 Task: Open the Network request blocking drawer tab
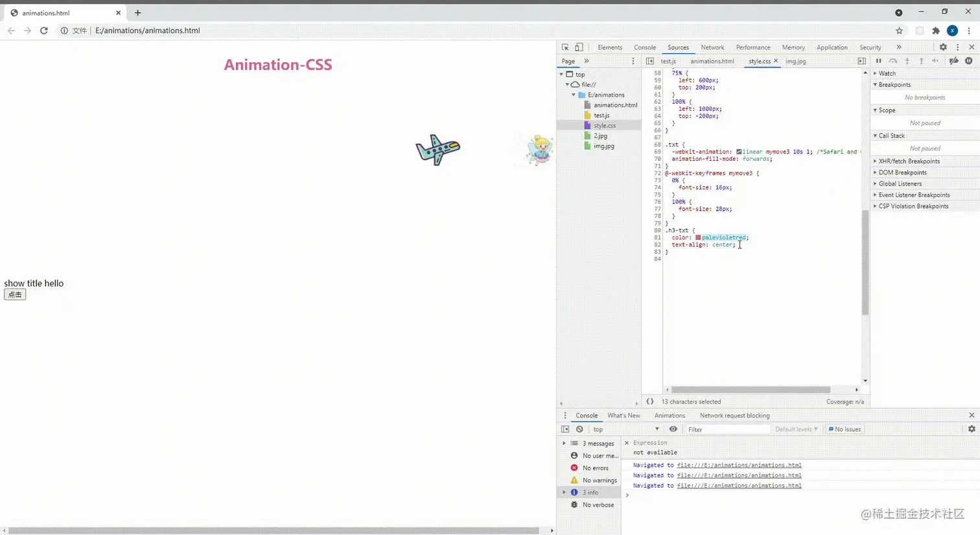point(735,416)
